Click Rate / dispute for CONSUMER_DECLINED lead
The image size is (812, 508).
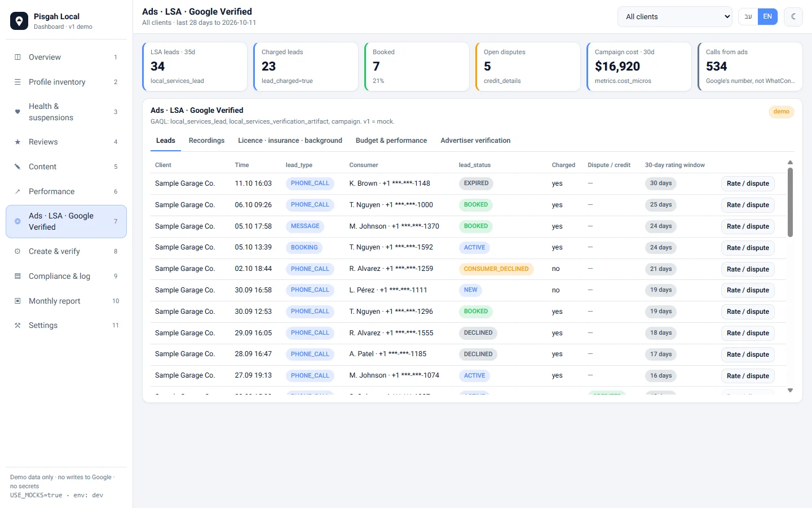coord(748,269)
